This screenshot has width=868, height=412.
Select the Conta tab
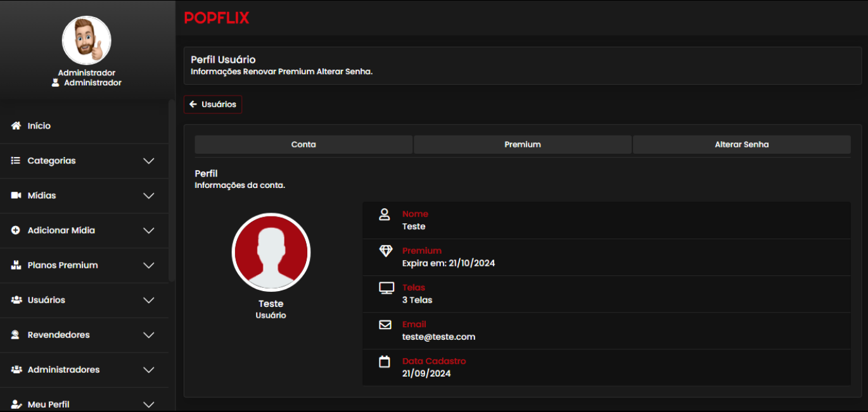(x=303, y=144)
